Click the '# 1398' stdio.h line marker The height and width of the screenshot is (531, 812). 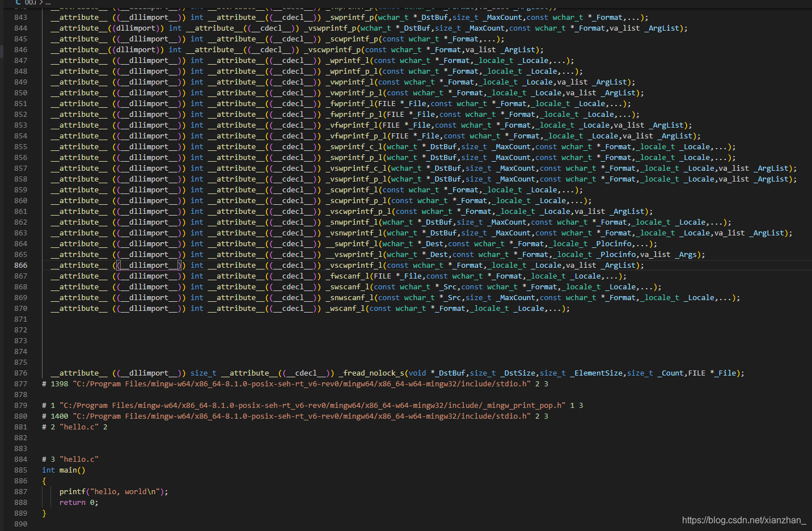pos(295,384)
